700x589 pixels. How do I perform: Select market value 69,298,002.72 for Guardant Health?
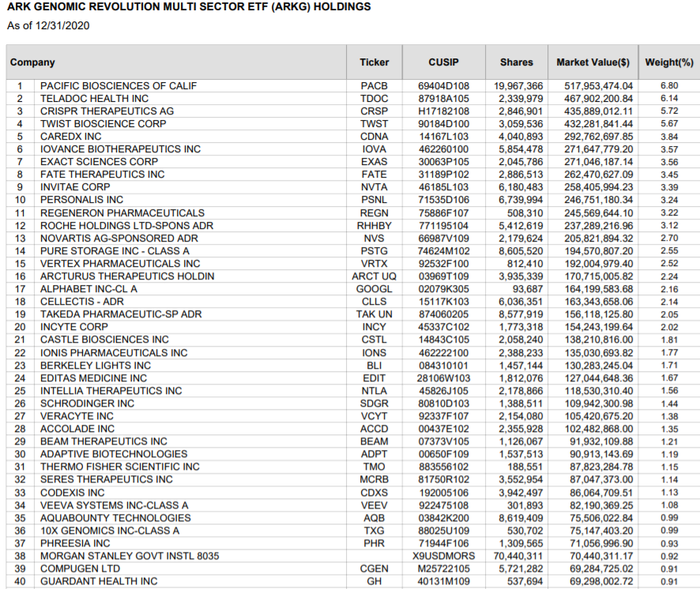[x=601, y=581]
